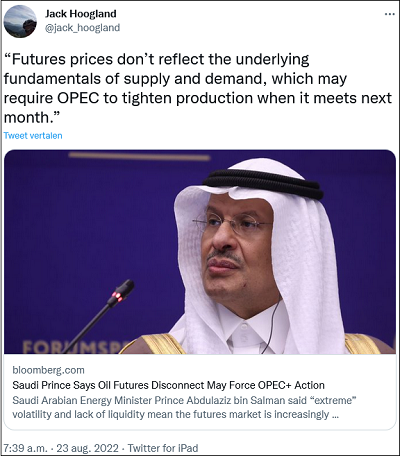Open the @jack_hoogland handle link

tap(82, 28)
